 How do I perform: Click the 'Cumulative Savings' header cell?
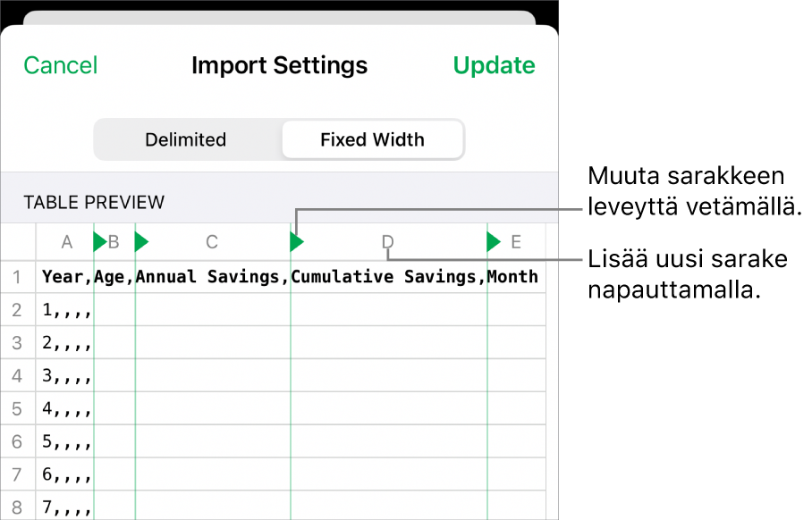(x=388, y=277)
